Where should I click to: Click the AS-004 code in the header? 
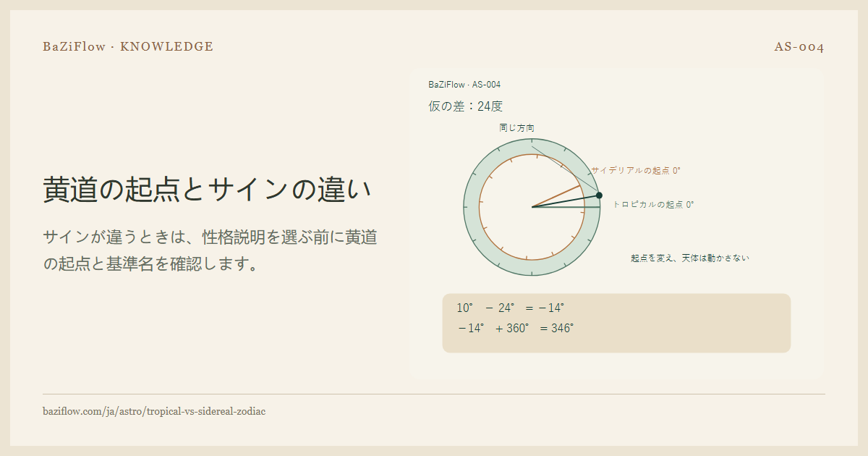point(799,47)
